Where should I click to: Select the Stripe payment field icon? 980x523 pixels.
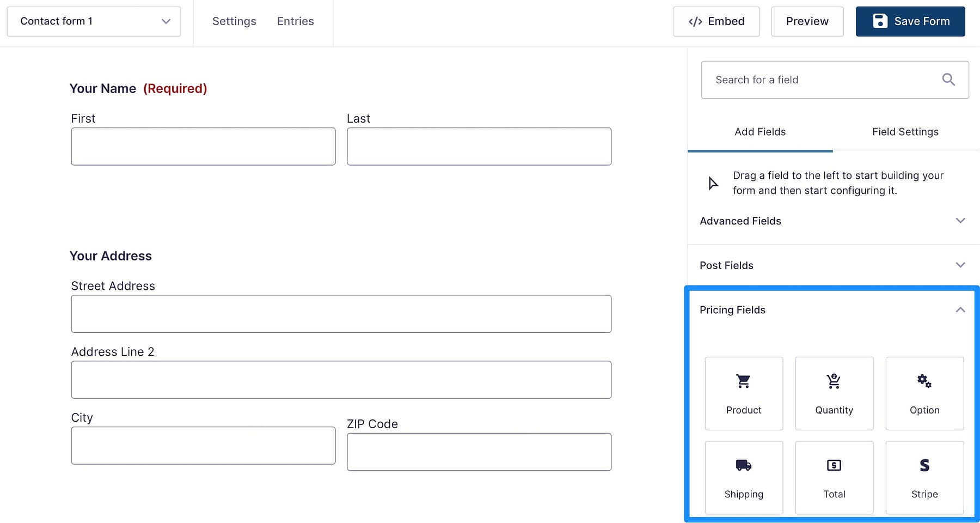[924, 465]
